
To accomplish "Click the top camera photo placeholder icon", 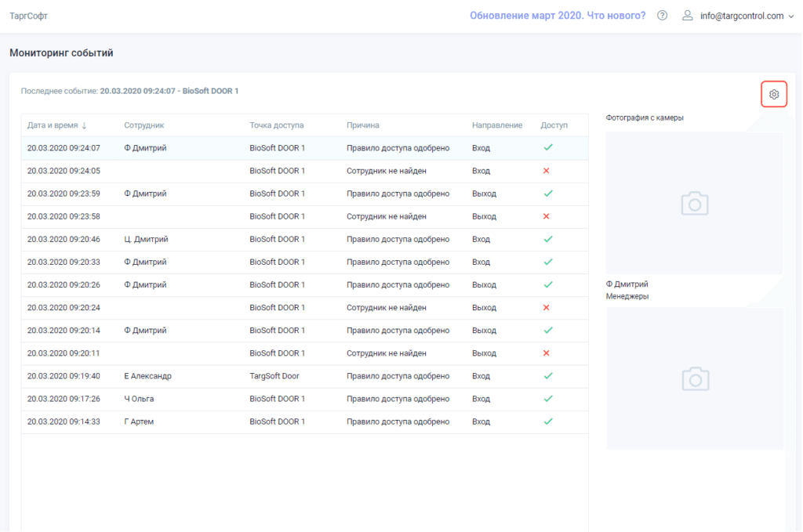I will click(x=694, y=204).
